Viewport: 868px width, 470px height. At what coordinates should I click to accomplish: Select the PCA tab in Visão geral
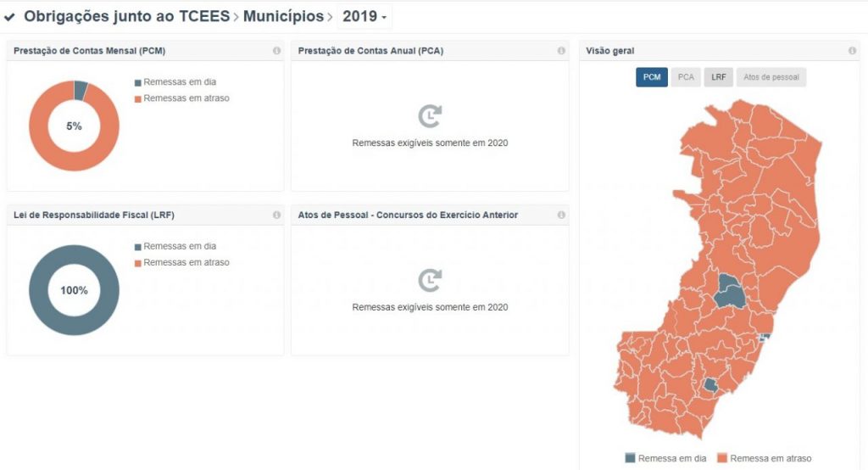tap(686, 77)
